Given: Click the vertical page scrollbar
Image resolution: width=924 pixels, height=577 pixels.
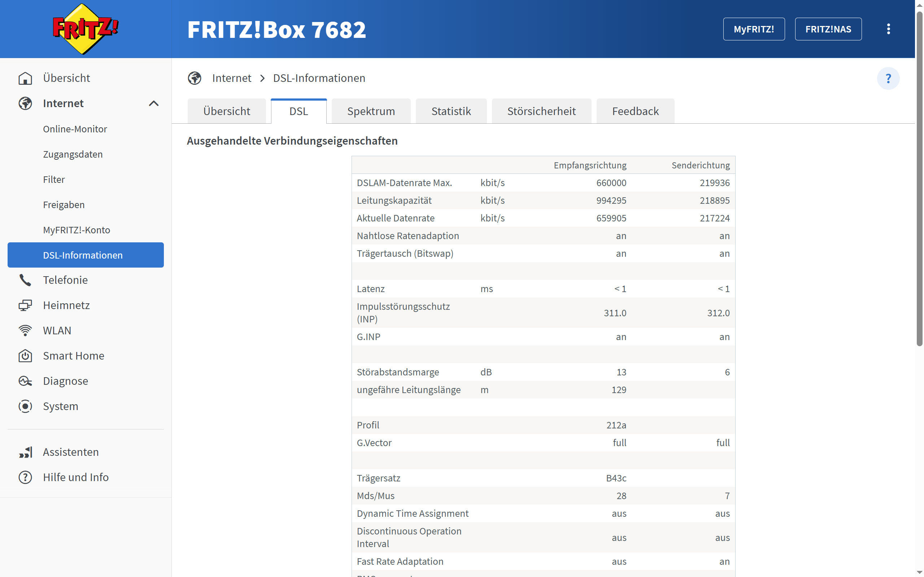Looking at the screenshot, I should click(x=919, y=179).
